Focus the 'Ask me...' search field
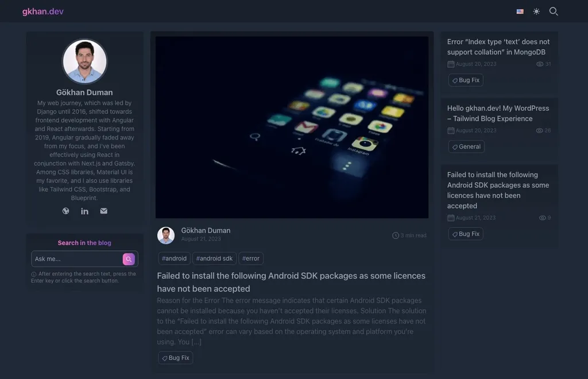588x379 pixels. [76, 259]
